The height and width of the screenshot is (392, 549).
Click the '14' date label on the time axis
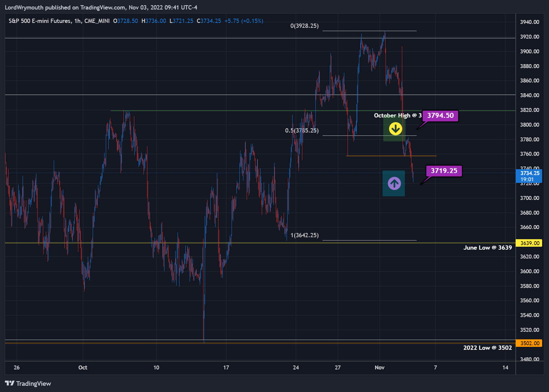(505, 367)
